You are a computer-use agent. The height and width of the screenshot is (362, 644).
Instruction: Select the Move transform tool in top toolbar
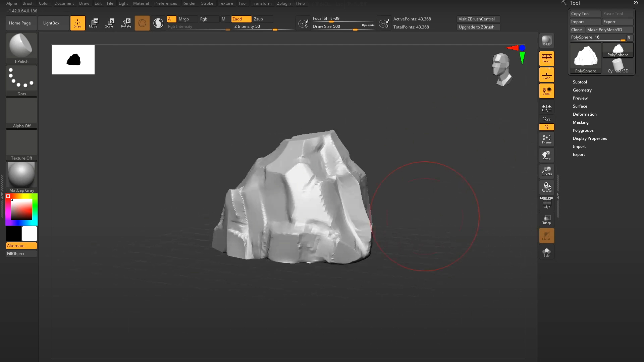pyautogui.click(x=94, y=23)
